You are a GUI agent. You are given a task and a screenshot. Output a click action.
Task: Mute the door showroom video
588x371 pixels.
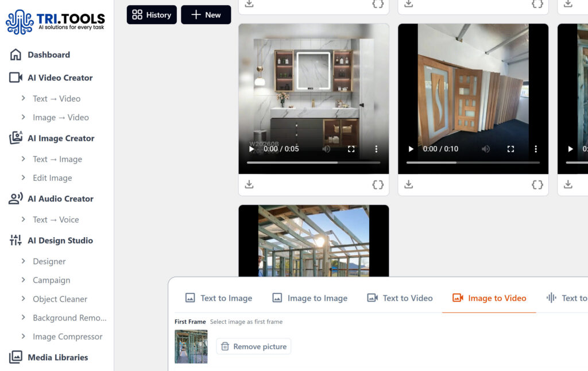coord(486,149)
